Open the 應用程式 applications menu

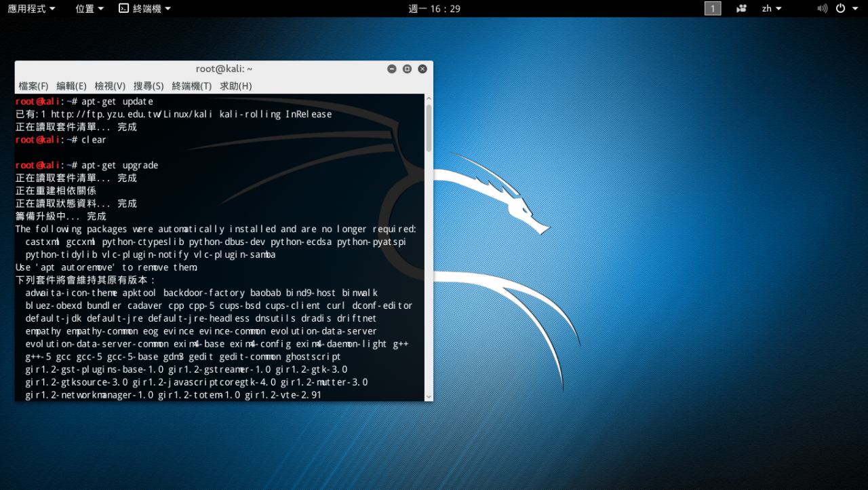click(x=31, y=8)
